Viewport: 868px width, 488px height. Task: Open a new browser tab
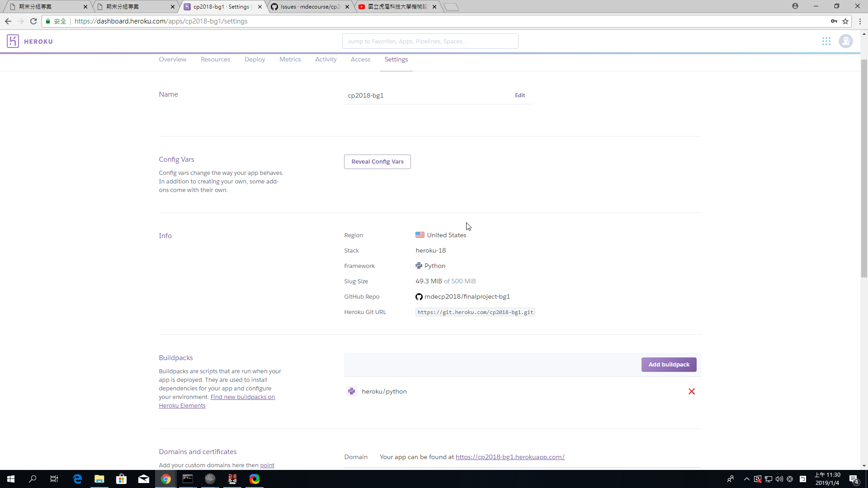(451, 7)
